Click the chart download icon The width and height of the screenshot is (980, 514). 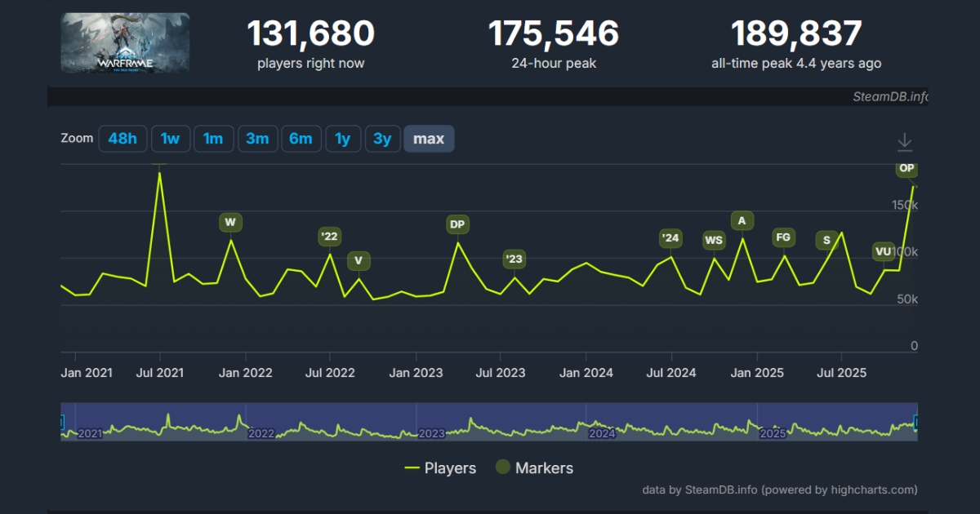coord(905,140)
